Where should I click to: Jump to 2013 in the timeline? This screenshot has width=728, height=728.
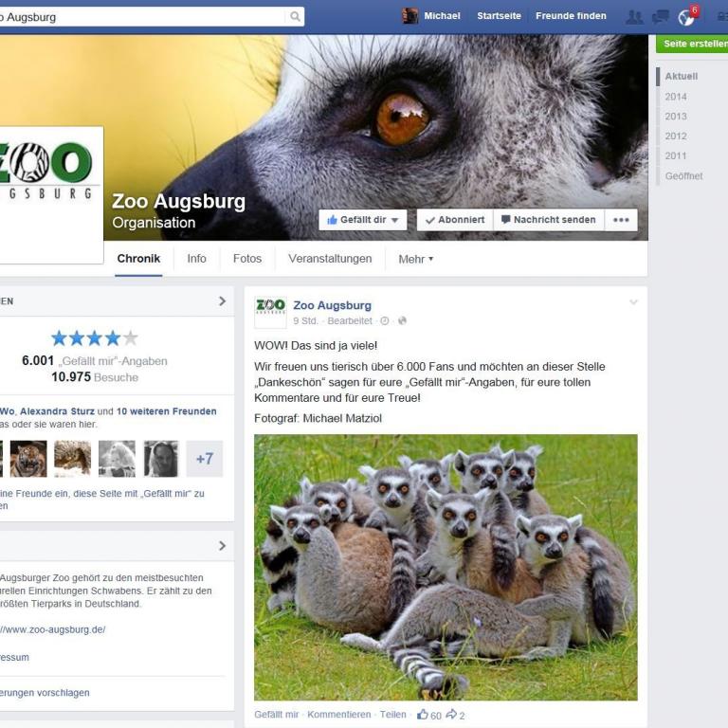pos(676,117)
